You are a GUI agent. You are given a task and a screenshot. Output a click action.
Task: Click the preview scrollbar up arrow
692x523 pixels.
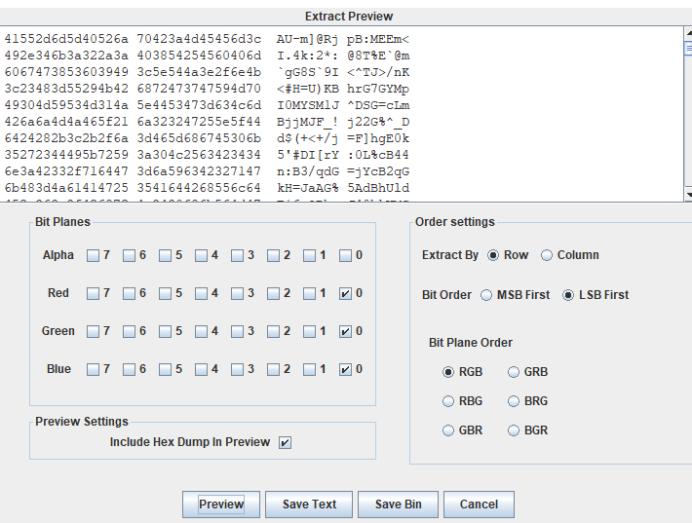click(x=688, y=33)
